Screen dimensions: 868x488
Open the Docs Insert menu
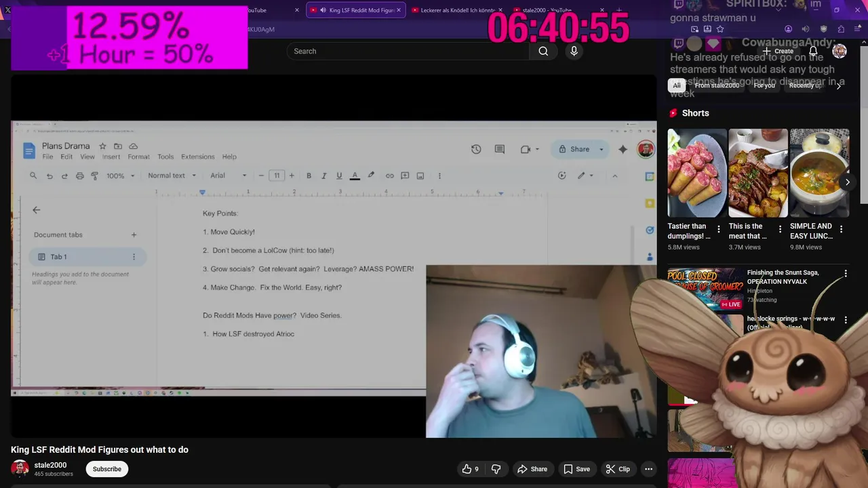(111, 157)
